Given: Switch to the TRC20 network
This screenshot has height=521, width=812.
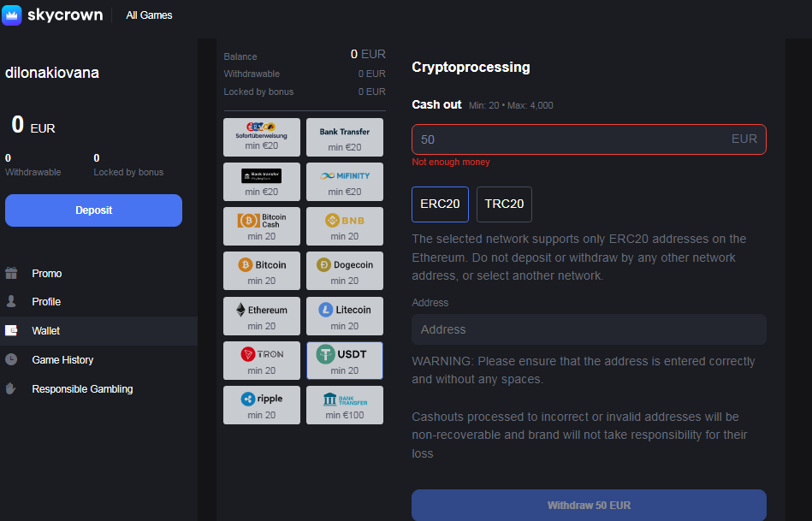Looking at the screenshot, I should point(504,204).
